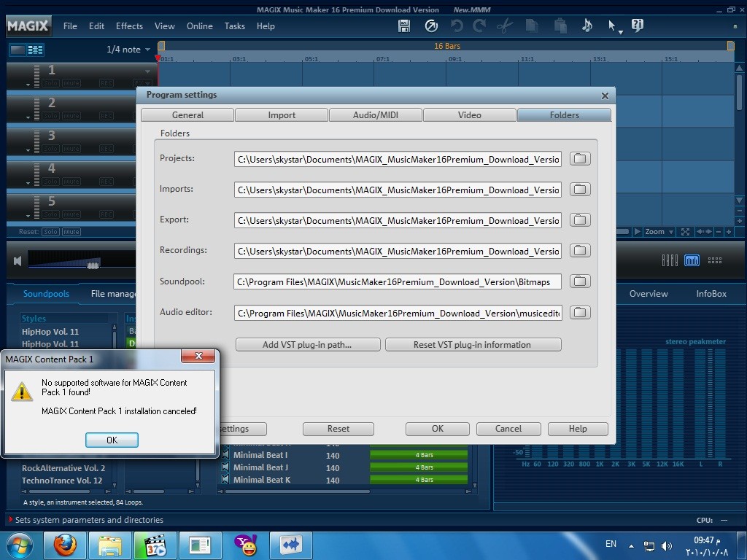Screen dimensions: 747x560
Task: Browse folder for Imports path
Action: point(580,190)
